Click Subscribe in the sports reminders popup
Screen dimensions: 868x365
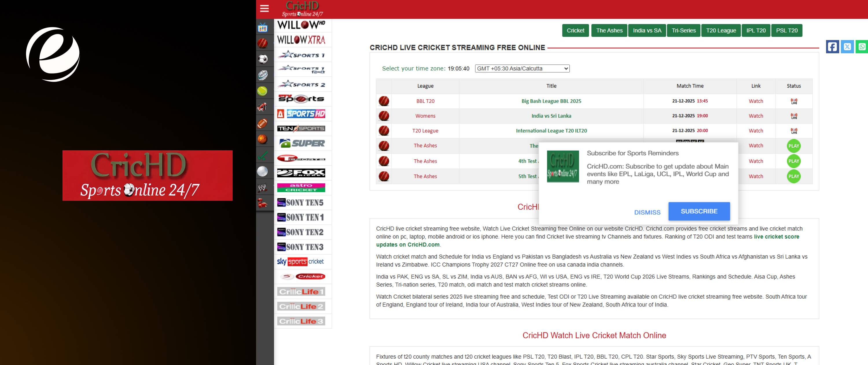[699, 211]
